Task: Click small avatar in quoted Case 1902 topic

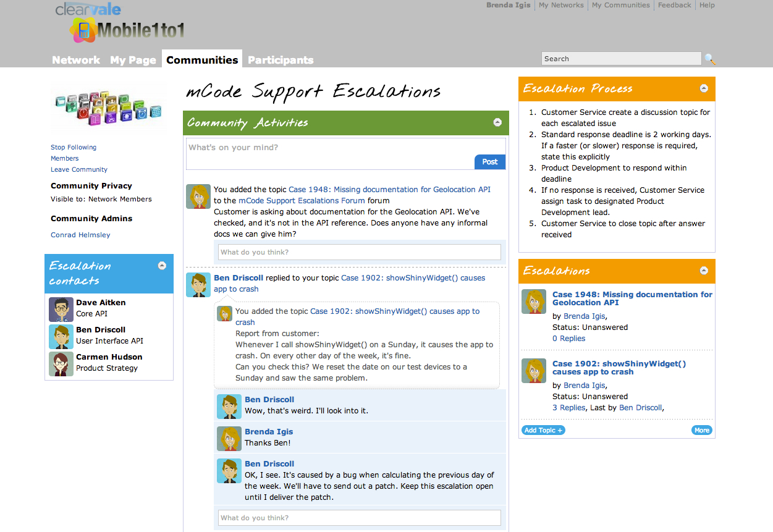Action: [x=225, y=313]
